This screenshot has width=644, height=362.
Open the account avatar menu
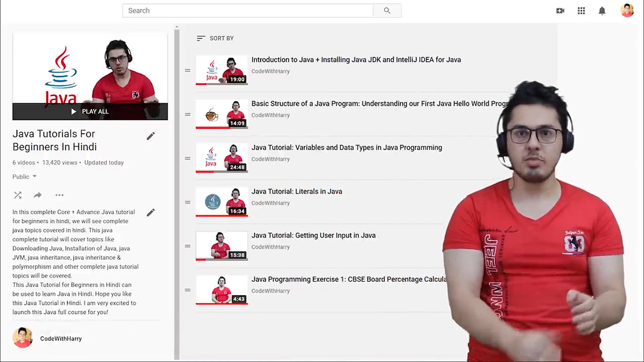click(627, 10)
